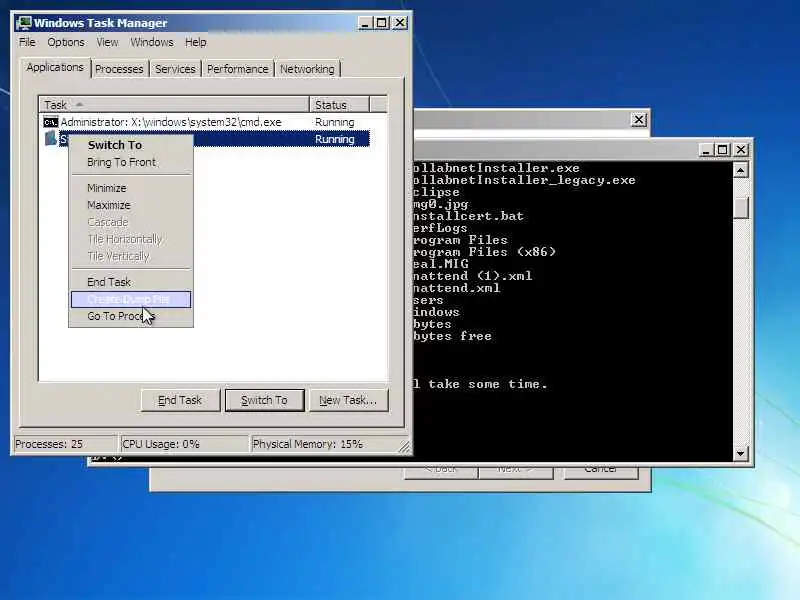800x600 pixels.
Task: Minimize the command prompt window
Action: [x=706, y=150]
